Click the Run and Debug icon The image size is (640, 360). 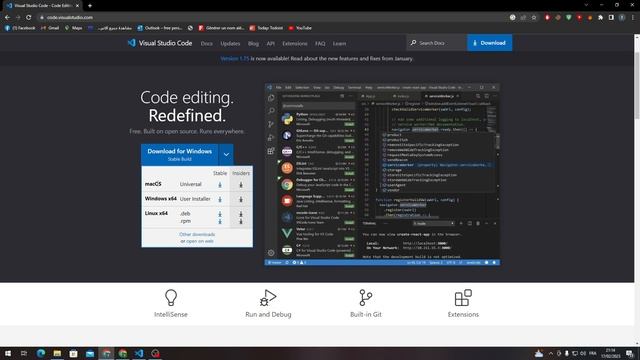268,298
